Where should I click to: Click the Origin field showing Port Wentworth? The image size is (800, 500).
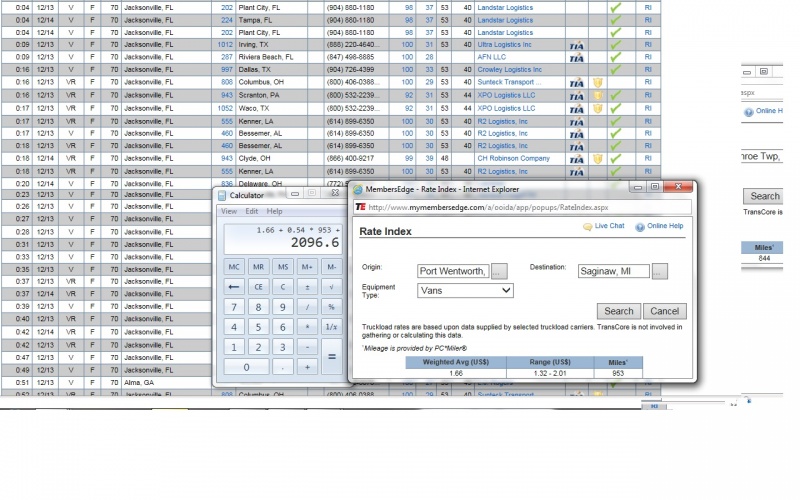453,271
